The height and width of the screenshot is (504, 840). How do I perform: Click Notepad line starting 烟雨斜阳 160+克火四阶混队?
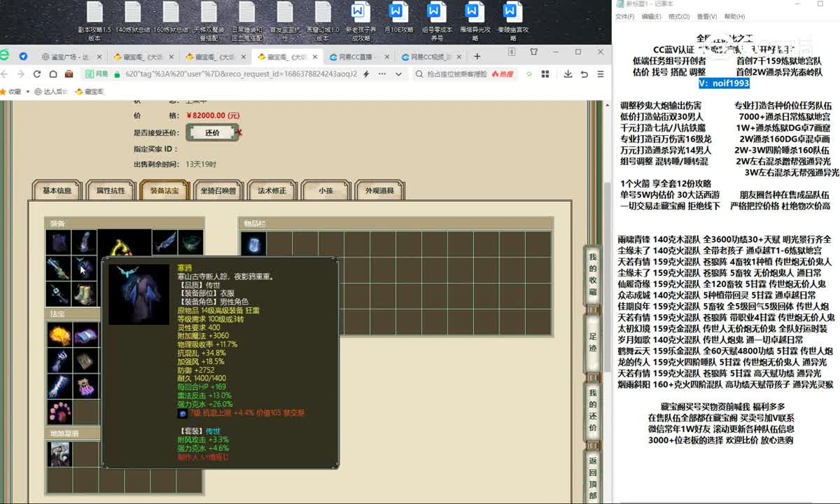[x=725, y=385]
